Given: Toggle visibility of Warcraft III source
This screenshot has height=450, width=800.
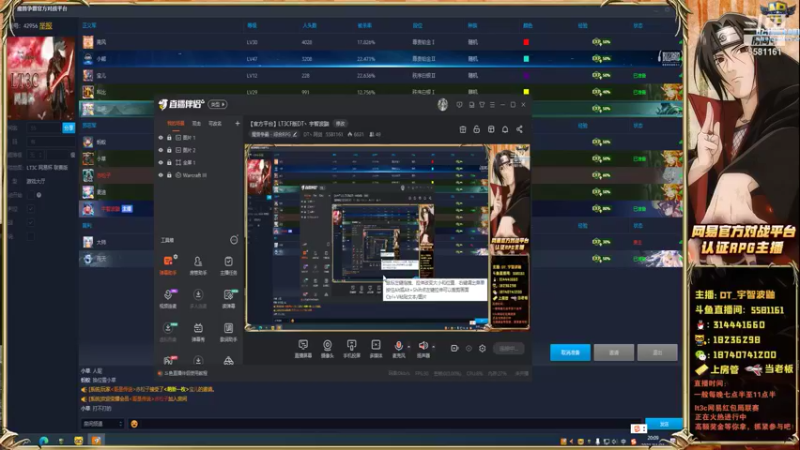Looking at the screenshot, I should click(x=161, y=175).
